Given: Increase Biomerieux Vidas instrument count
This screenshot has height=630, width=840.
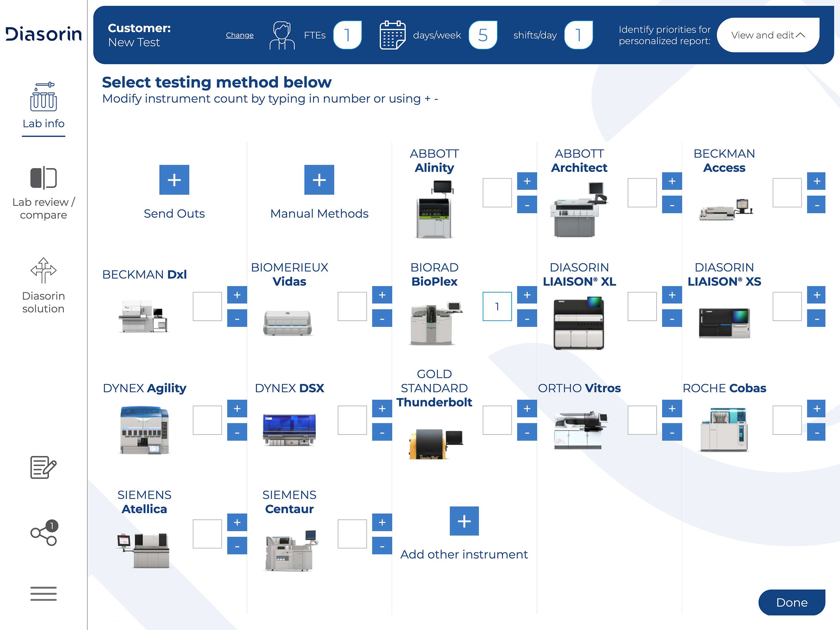Looking at the screenshot, I should 382,295.
